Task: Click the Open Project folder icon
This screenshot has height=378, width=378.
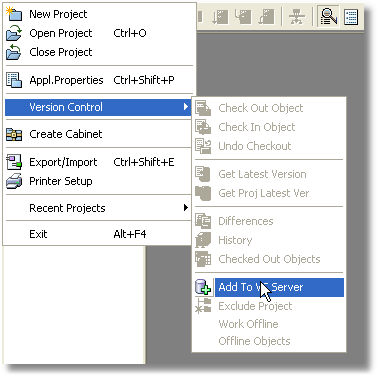Action: 14,33
